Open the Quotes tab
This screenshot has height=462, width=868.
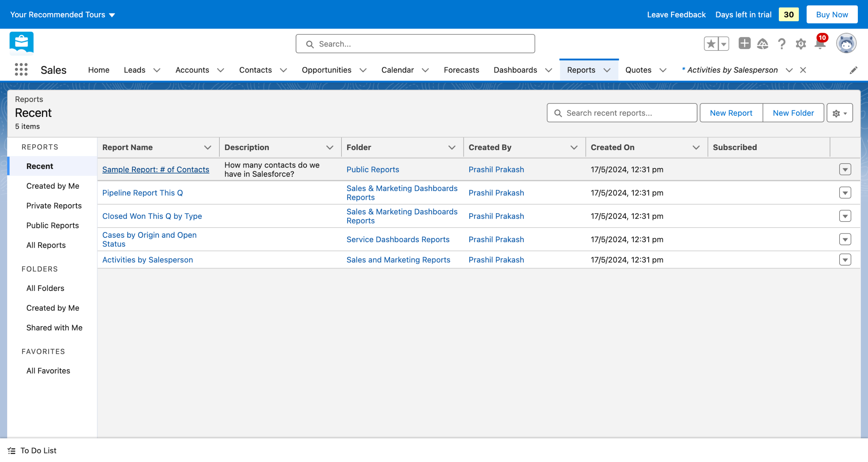[x=638, y=70]
